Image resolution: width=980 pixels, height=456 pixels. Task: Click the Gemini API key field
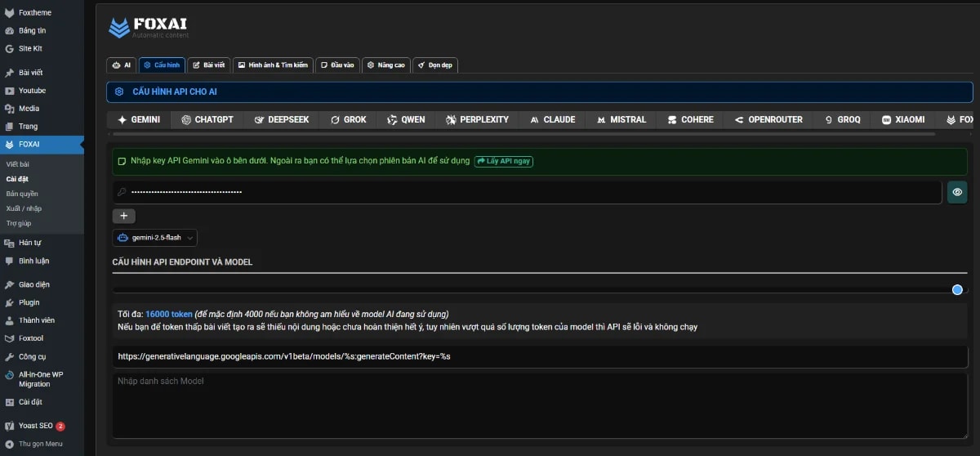click(527, 192)
